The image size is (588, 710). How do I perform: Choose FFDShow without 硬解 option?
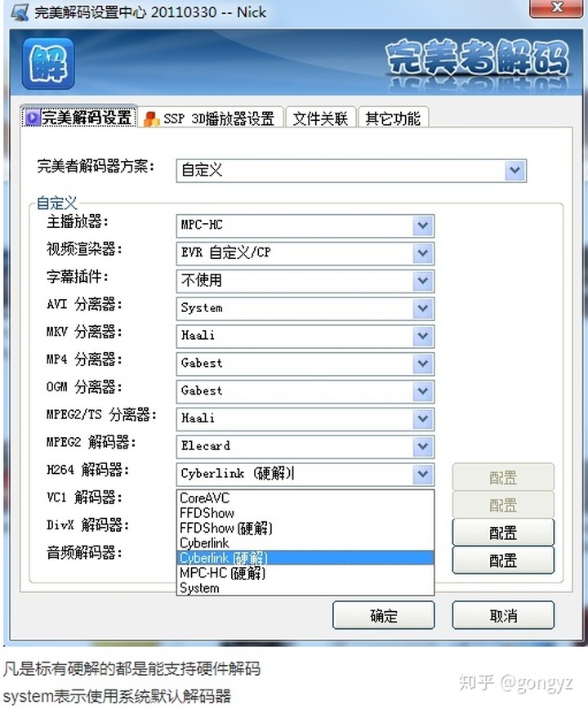[x=305, y=512]
